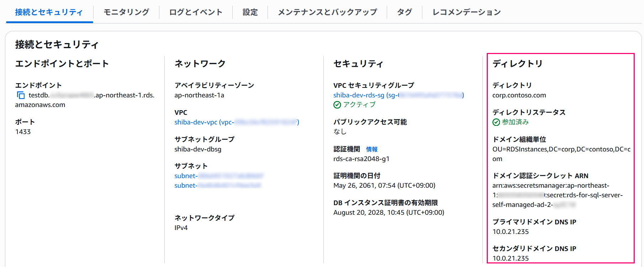This screenshot has width=644, height=267.
Task: Click the active status check icon under security group
Action: click(x=337, y=105)
